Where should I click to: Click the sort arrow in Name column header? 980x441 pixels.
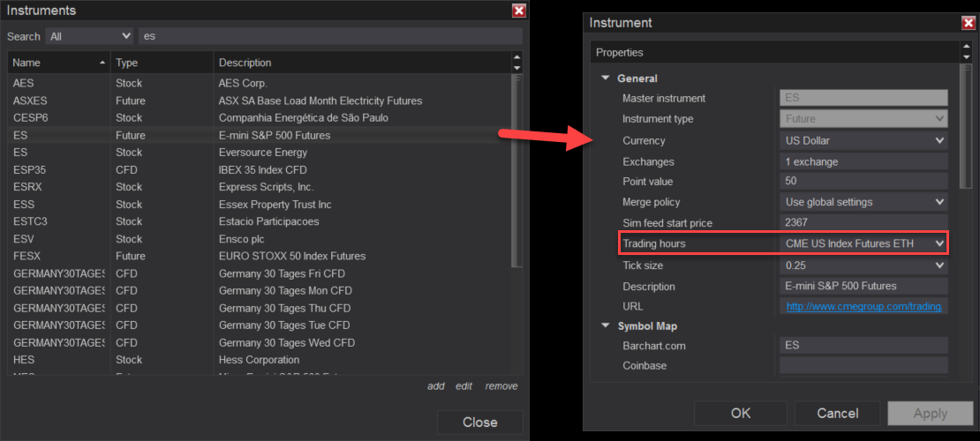(103, 63)
